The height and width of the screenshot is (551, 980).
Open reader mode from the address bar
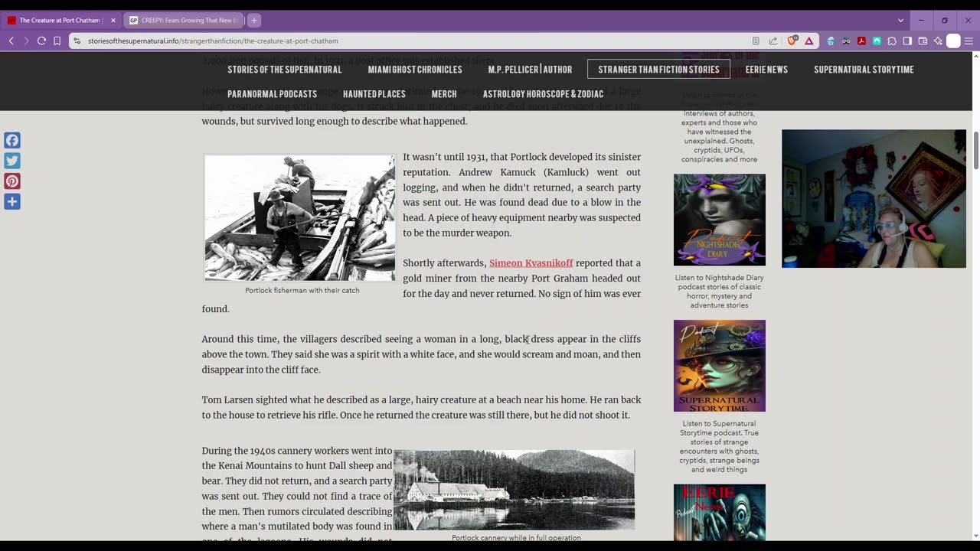click(x=756, y=41)
